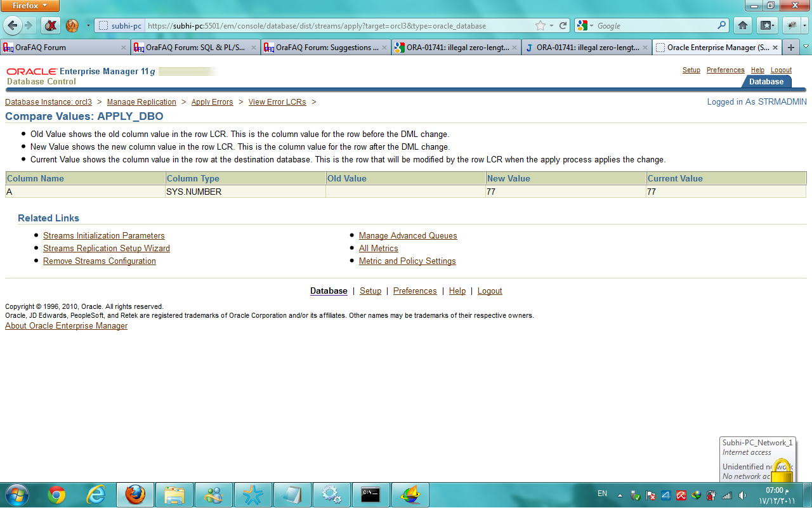The image size is (812, 510).
Task: Click the browser back arrow
Action: (13, 25)
